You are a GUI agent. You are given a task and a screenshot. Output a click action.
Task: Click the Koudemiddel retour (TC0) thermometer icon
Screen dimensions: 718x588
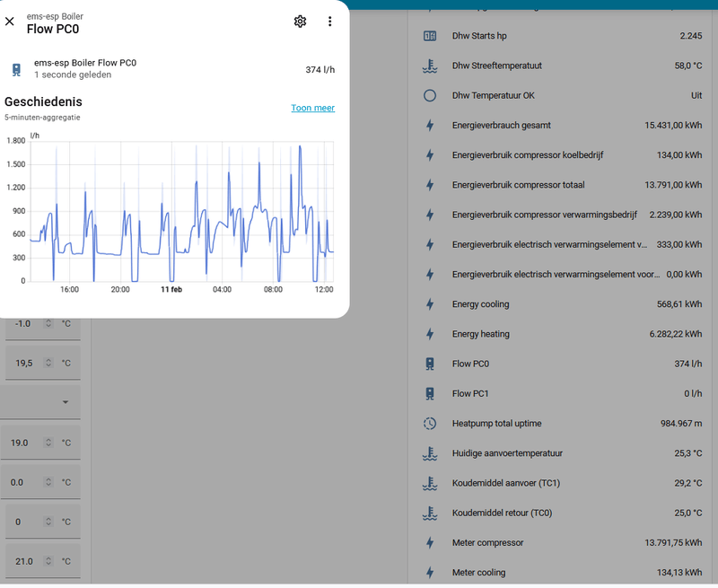point(430,513)
